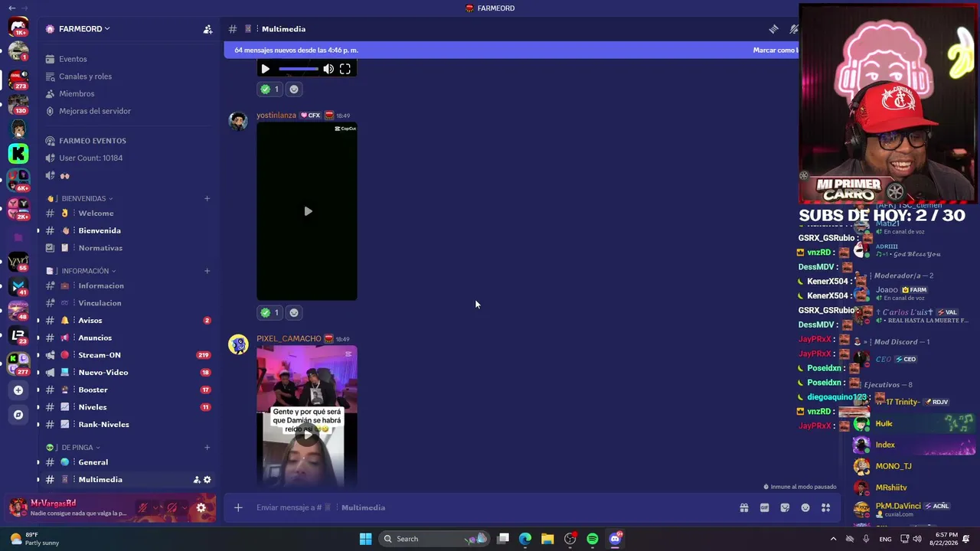The width and height of the screenshot is (980, 551).
Task: Play the top media clip
Action: tap(265, 69)
